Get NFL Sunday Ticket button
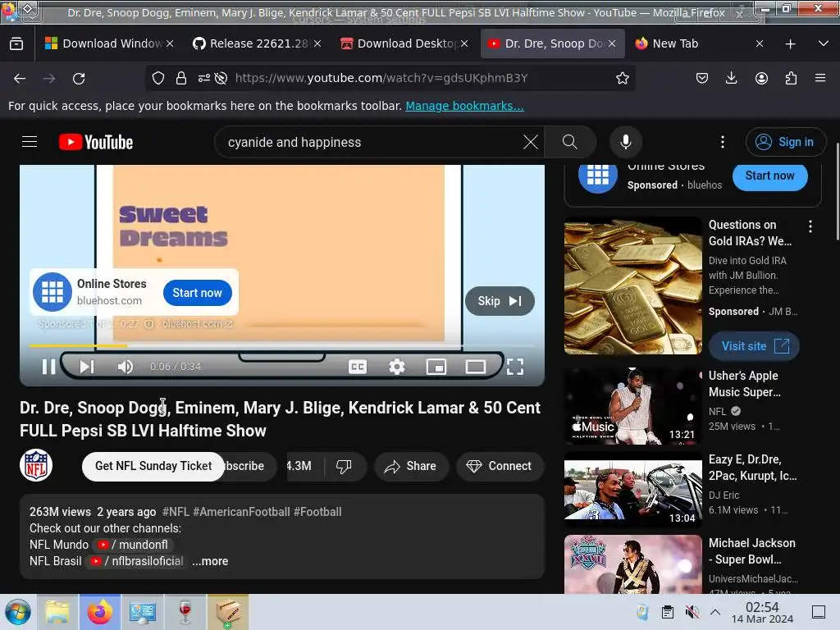Image resolution: width=840 pixels, height=630 pixels. [x=153, y=466]
